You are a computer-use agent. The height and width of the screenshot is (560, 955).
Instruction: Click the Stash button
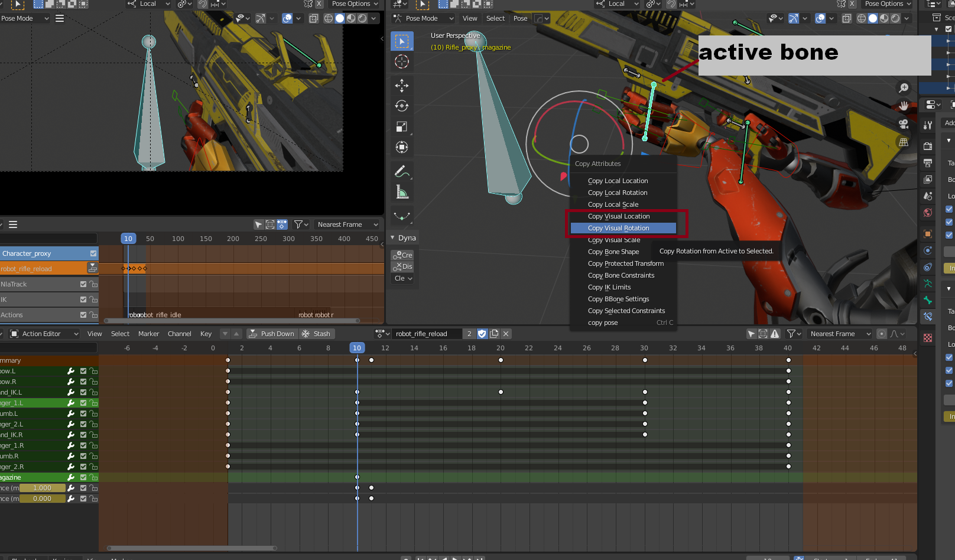pos(316,334)
